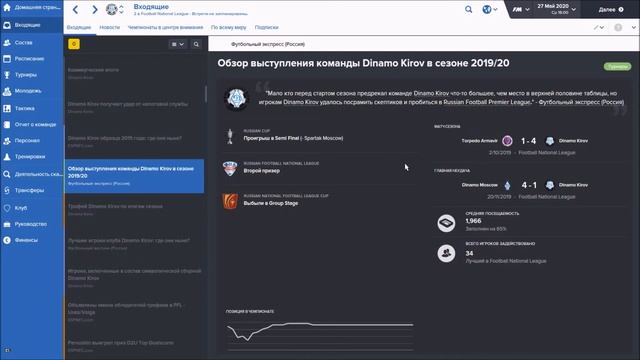Viewport: 640px width, 360px height.
Task: Click the players used icon
Action: tap(446, 253)
